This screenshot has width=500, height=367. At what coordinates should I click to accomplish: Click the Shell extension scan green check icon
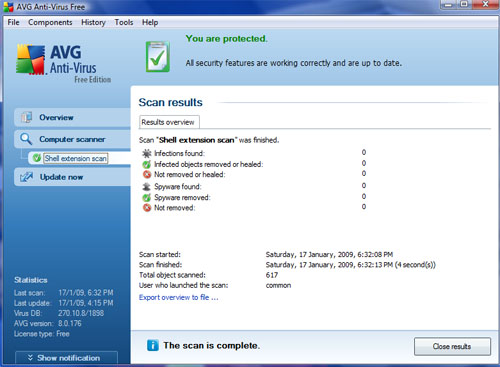[37, 158]
